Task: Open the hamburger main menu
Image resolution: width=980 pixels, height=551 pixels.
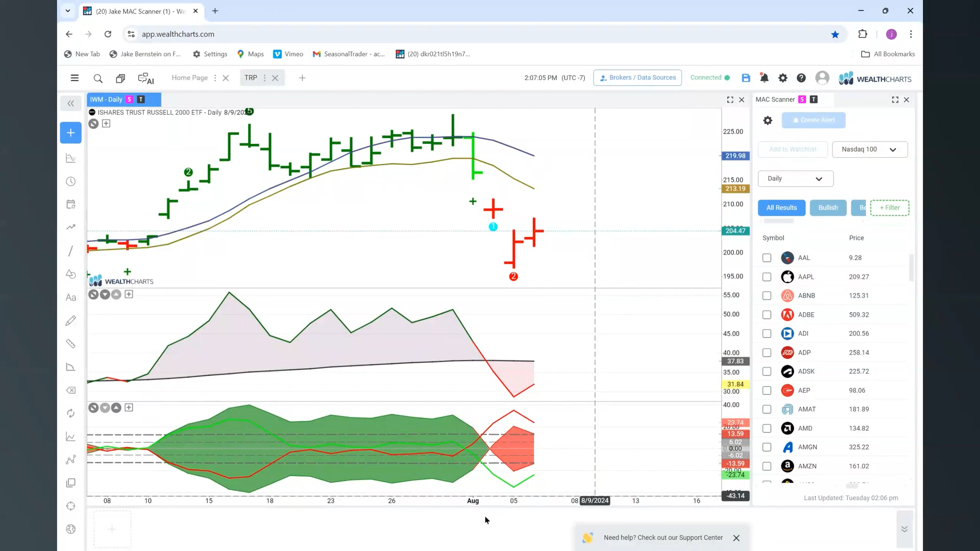Action: pos(75,78)
